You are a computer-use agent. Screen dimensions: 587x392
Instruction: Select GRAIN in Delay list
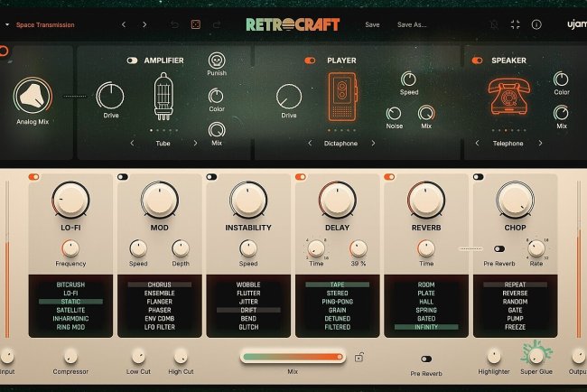point(338,310)
